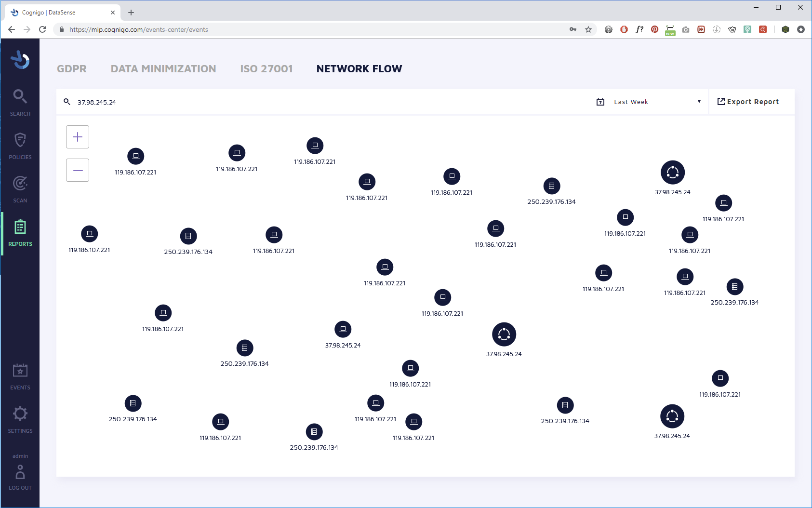Open the Search section in sidebar
Image resolution: width=812 pixels, height=508 pixels.
click(x=20, y=103)
